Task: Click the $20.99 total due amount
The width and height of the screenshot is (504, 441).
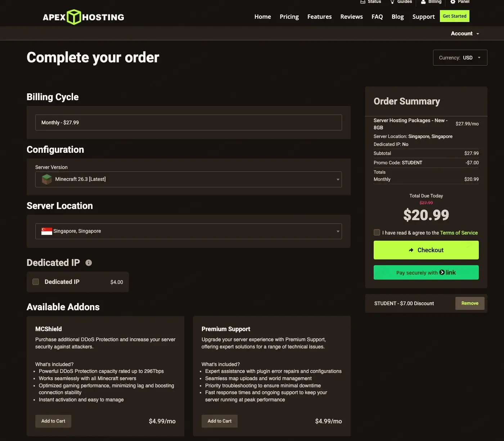Action: click(x=426, y=215)
